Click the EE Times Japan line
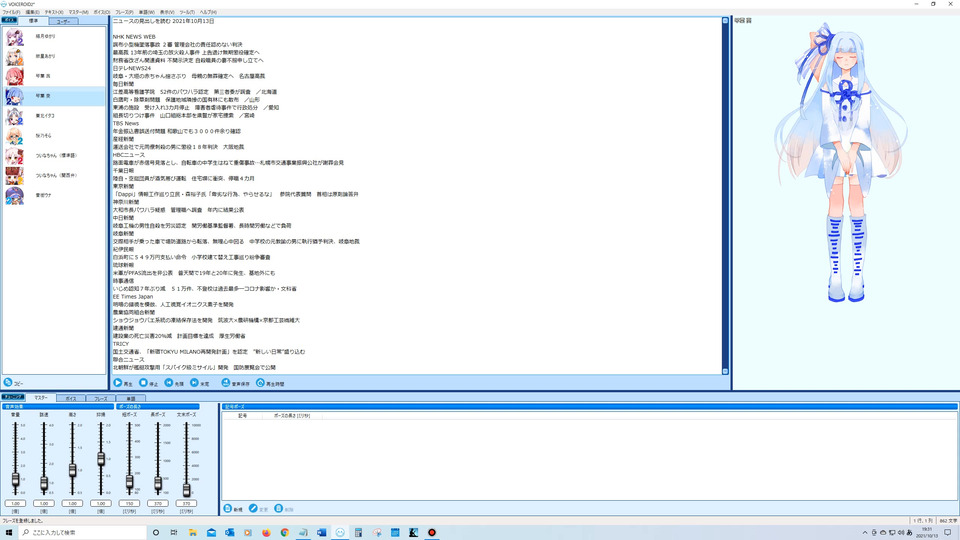The height and width of the screenshot is (540, 960). [133, 296]
